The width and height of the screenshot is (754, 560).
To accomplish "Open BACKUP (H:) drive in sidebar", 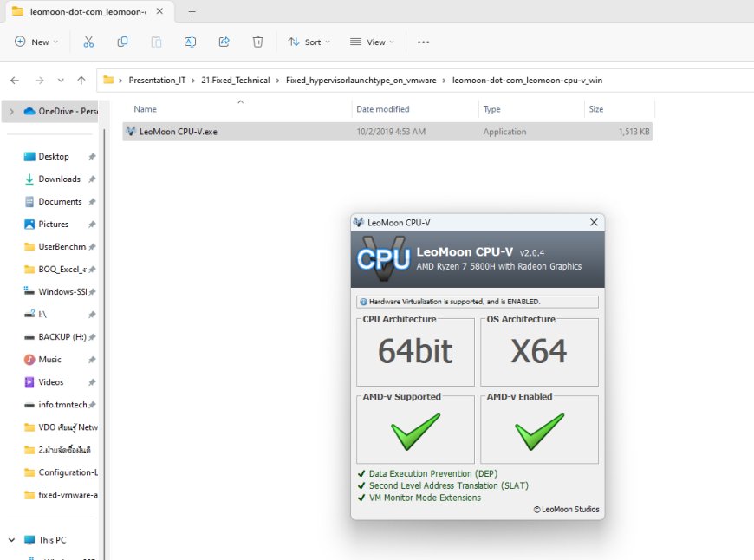I will 62,337.
